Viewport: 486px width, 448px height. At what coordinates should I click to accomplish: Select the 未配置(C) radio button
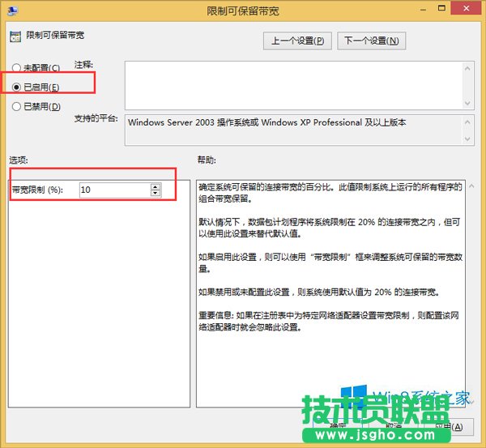(x=16, y=67)
